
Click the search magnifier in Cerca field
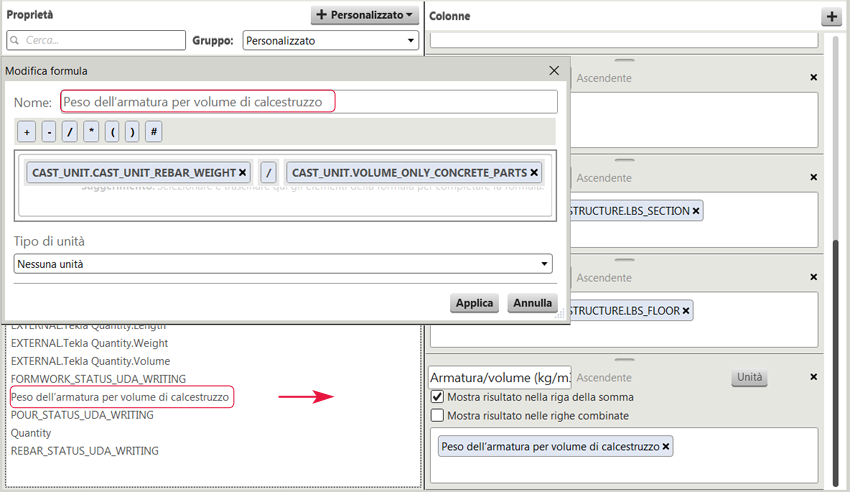point(15,40)
